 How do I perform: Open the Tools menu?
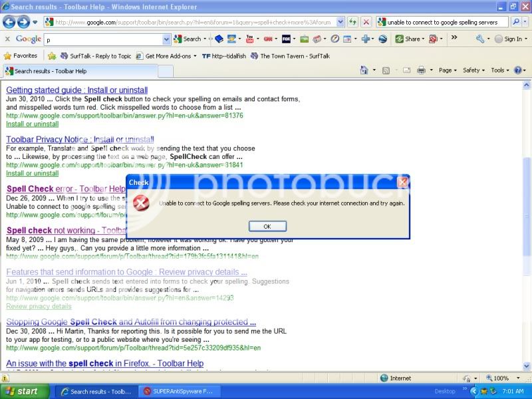point(500,70)
